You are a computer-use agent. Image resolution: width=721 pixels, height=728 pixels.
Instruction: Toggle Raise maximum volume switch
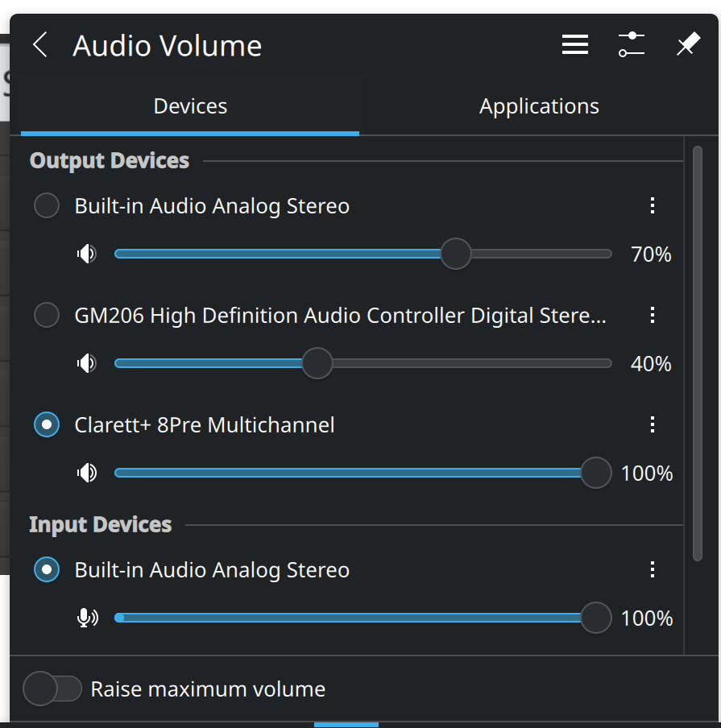53,689
